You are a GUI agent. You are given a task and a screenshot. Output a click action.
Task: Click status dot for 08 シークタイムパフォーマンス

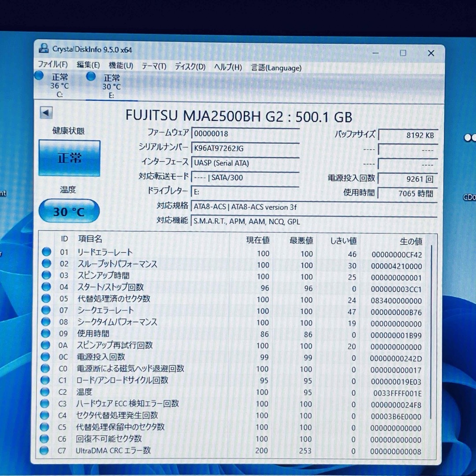[45, 321]
